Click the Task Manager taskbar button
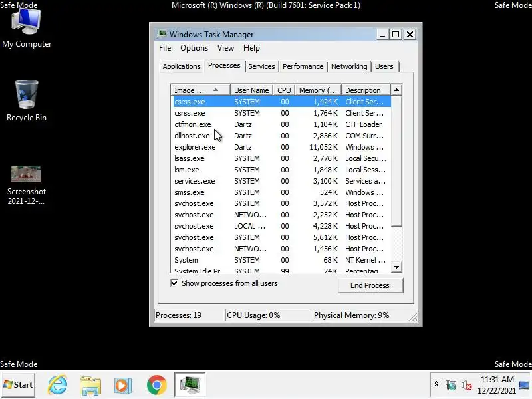This screenshot has width=532, height=399. (x=190, y=384)
